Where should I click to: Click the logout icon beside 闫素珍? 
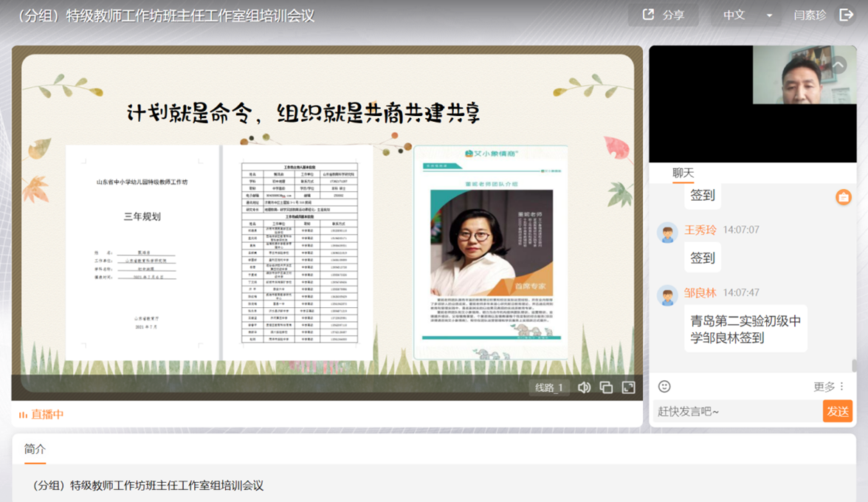pyautogui.click(x=846, y=15)
